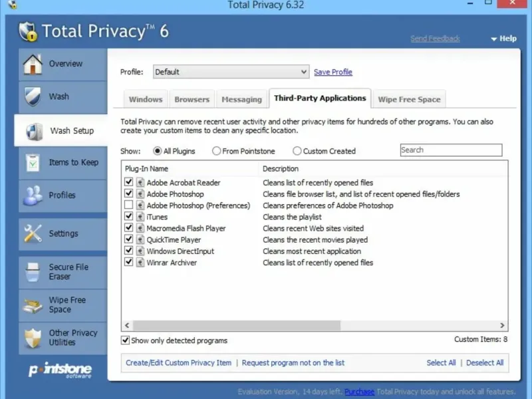Sort by Plug-In Name column header
The width and height of the screenshot is (532, 399).
190,169
